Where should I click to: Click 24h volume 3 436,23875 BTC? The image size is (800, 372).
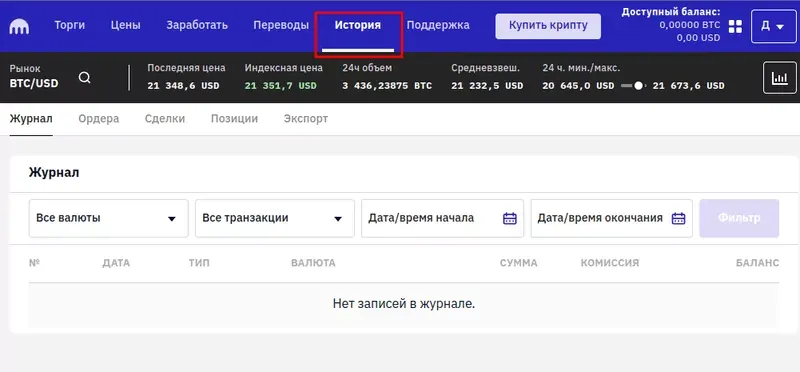coord(387,86)
